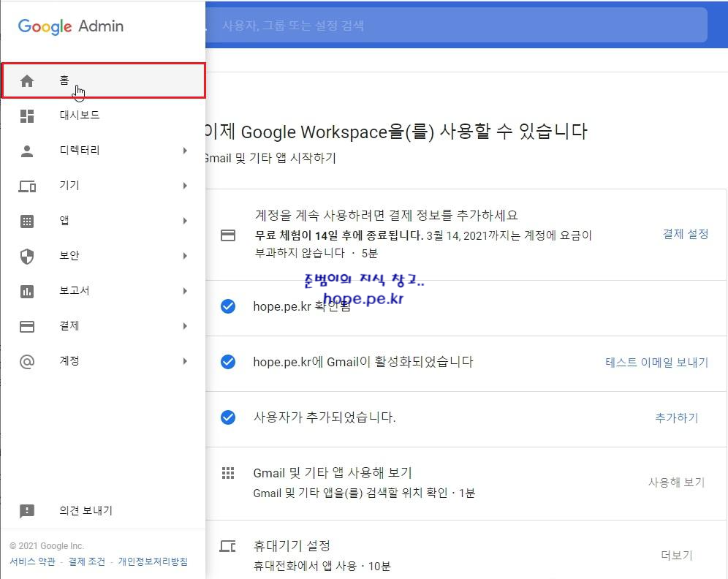The image size is (728, 579).
Task: Open the 보고서 menu item
Action: (x=103, y=291)
